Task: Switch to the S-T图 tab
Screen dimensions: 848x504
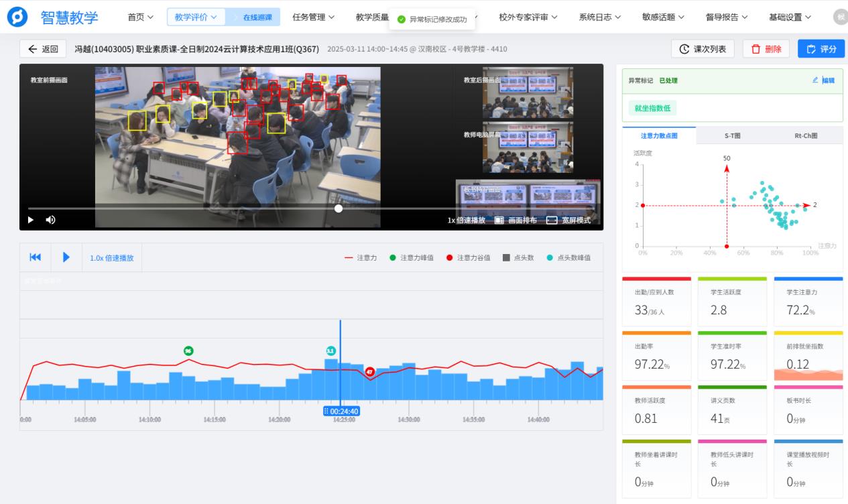Action: point(732,135)
